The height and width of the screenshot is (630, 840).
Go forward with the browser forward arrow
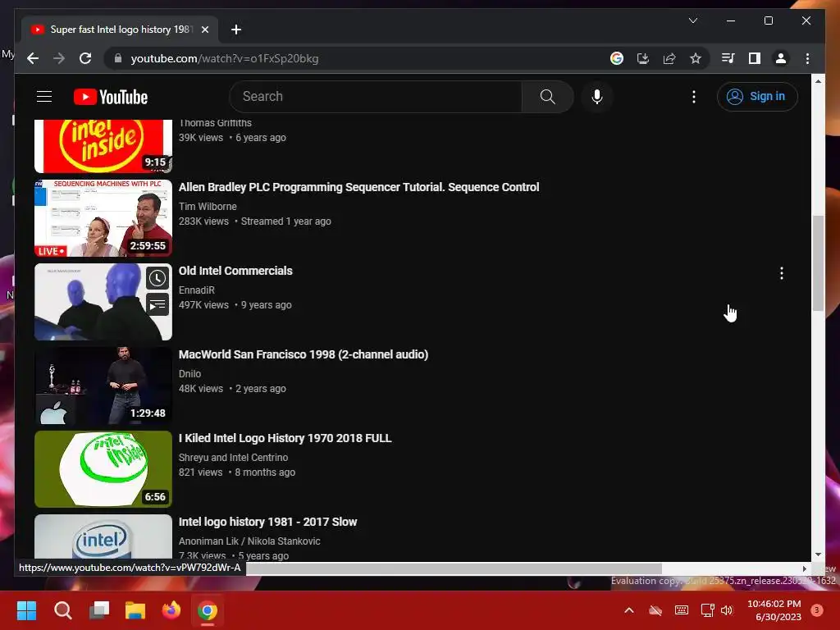point(59,58)
